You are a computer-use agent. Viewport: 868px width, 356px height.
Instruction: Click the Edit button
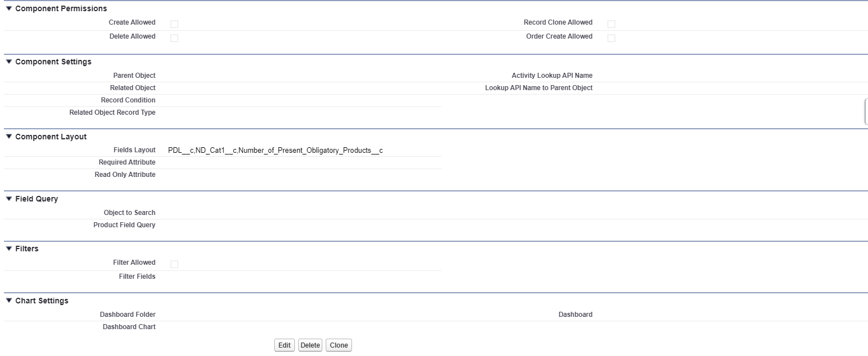[x=284, y=345]
